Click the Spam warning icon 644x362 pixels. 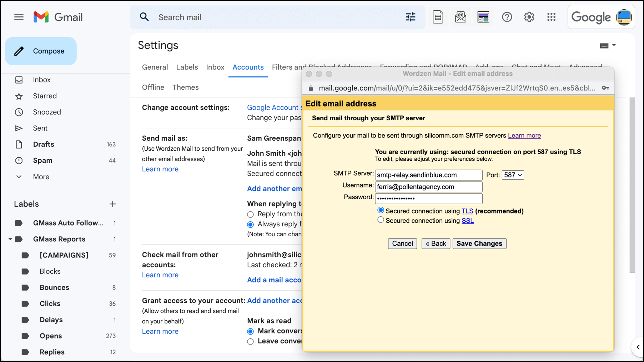(x=19, y=161)
